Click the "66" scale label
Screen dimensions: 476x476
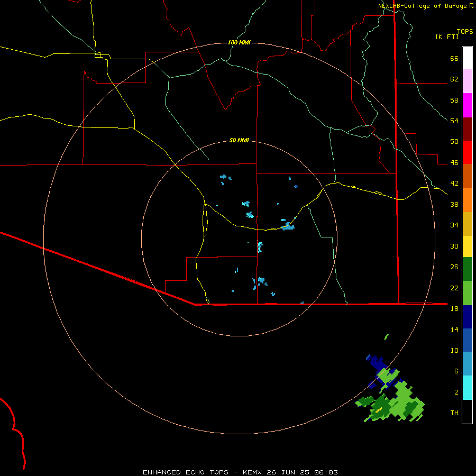[x=454, y=58]
